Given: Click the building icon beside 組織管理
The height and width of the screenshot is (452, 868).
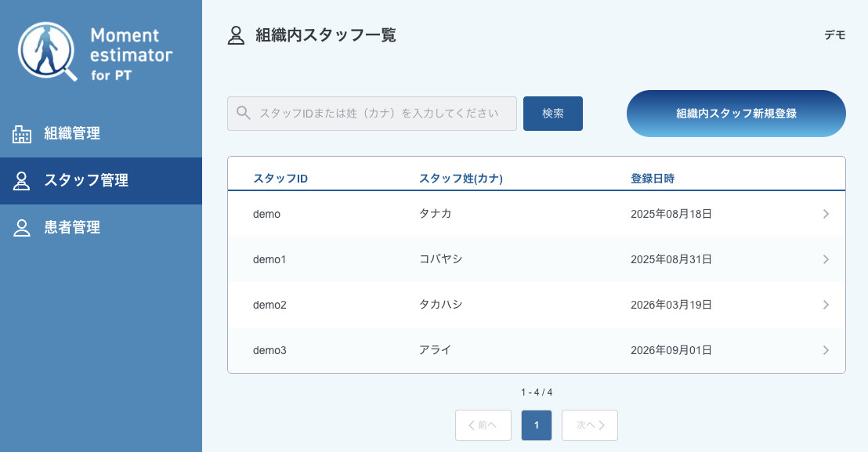Looking at the screenshot, I should point(22,134).
